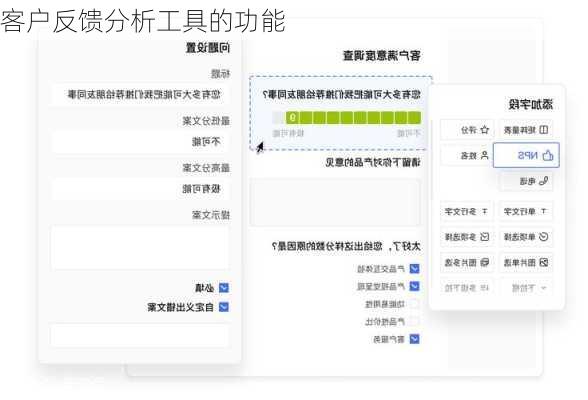Click the question 请留下你对产品的意见
This screenshot has height=400, width=588.
click(x=373, y=162)
